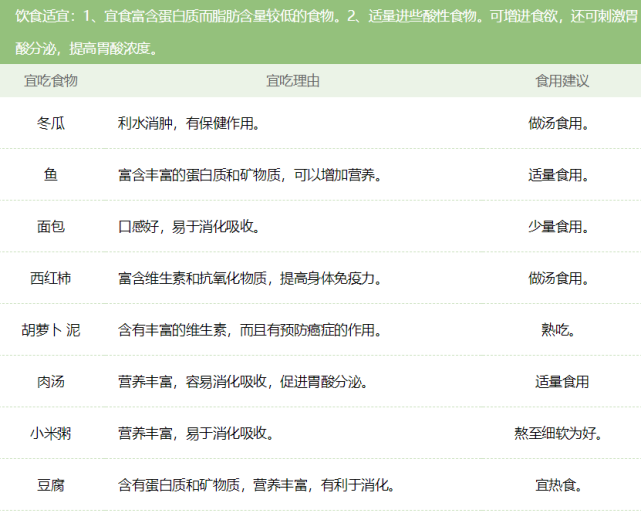The height and width of the screenshot is (513, 641).
Task: Click the 面包 food cell
Action: 51,226
